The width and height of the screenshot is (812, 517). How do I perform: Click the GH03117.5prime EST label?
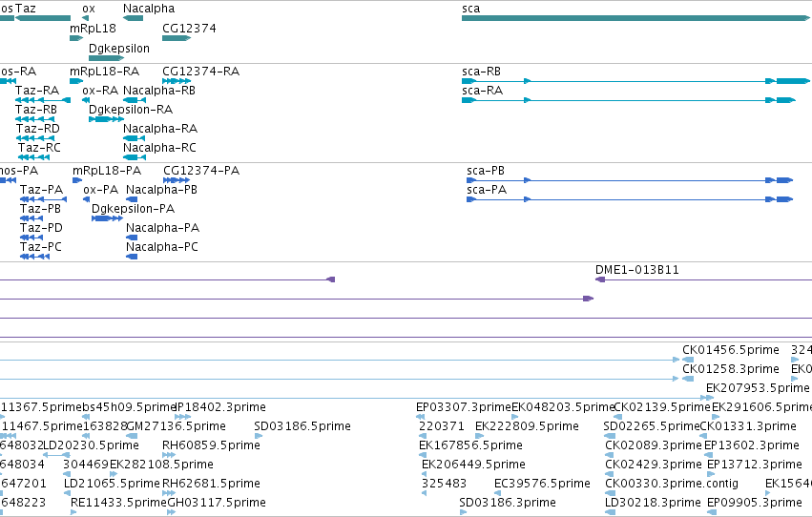coord(217,504)
